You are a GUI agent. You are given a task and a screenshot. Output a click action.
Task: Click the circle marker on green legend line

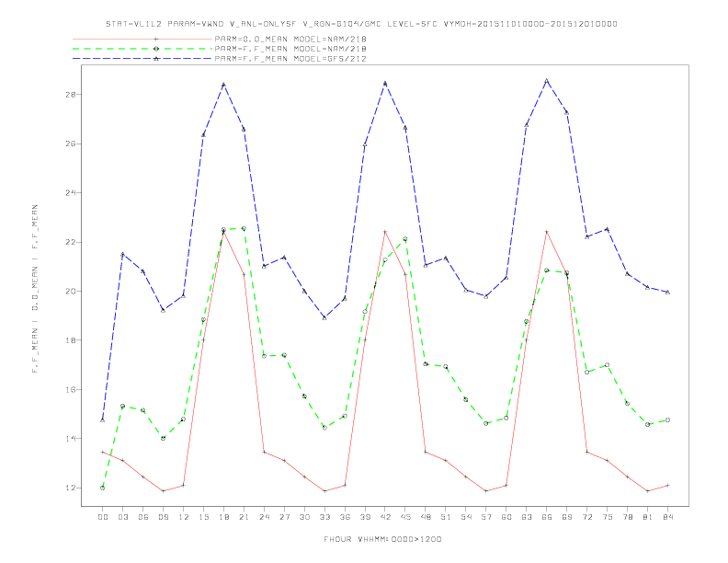tap(156, 49)
